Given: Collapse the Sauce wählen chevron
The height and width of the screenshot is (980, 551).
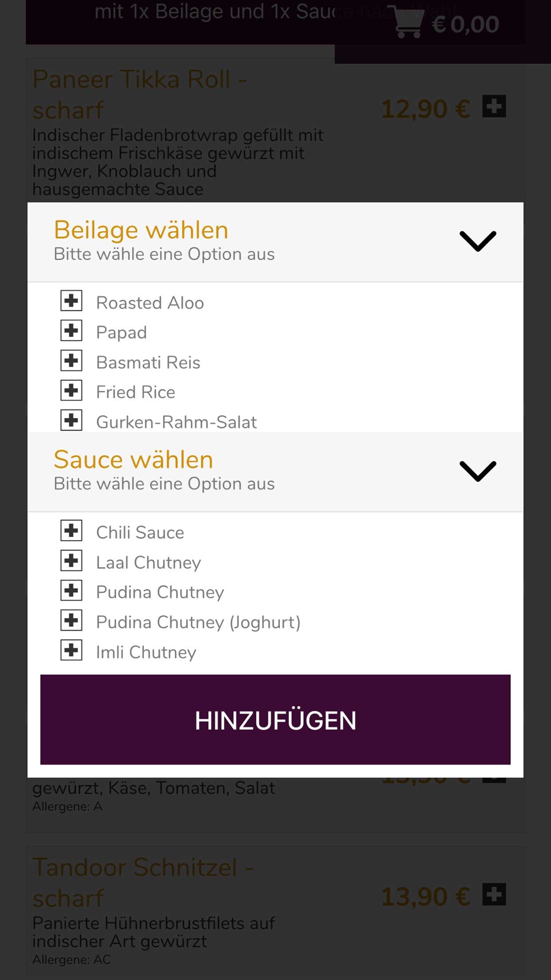Looking at the screenshot, I should [478, 471].
